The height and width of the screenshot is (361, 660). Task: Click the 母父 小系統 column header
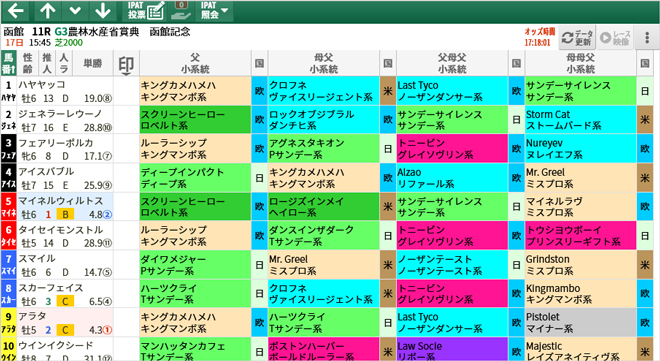(x=324, y=64)
